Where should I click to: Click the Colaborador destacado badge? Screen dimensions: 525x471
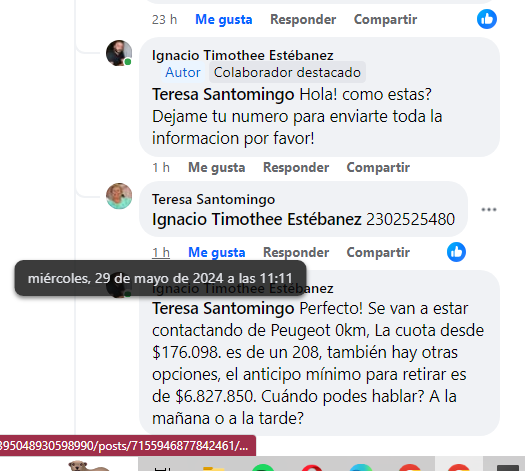click(287, 72)
